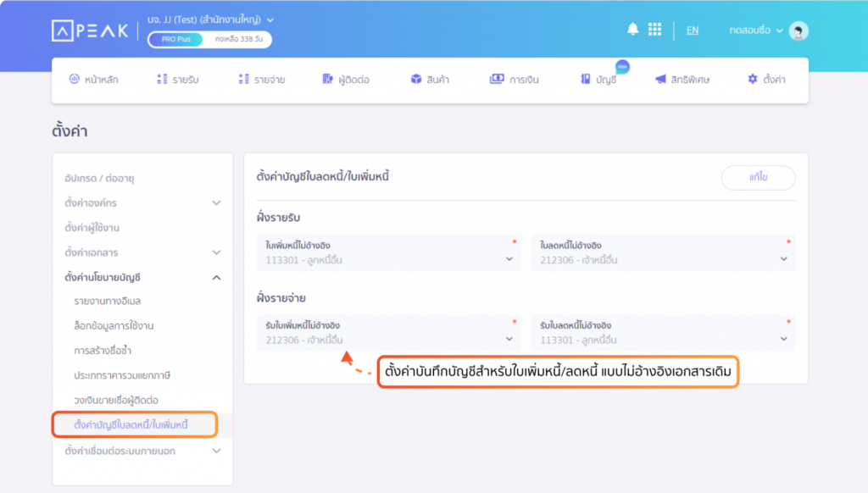
Task: Click the บัญชี accounting book icon
Action: pos(585,79)
